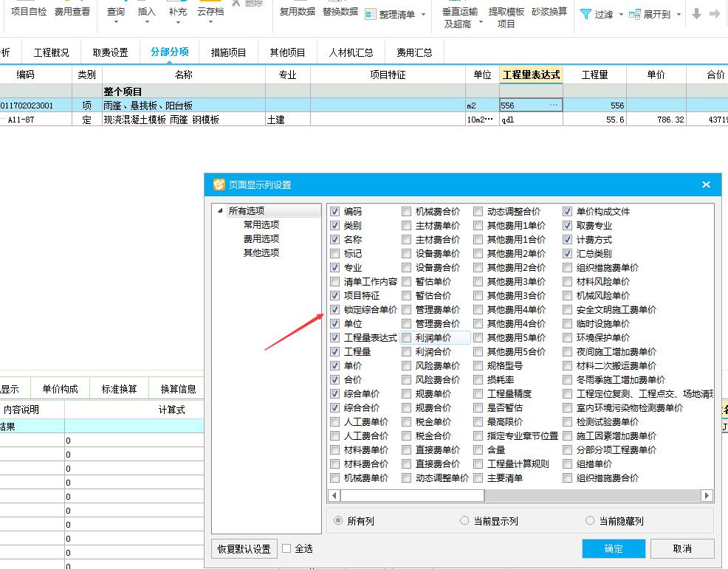Click the 整个项目 row
This screenshot has width=728, height=569.
coord(364,92)
